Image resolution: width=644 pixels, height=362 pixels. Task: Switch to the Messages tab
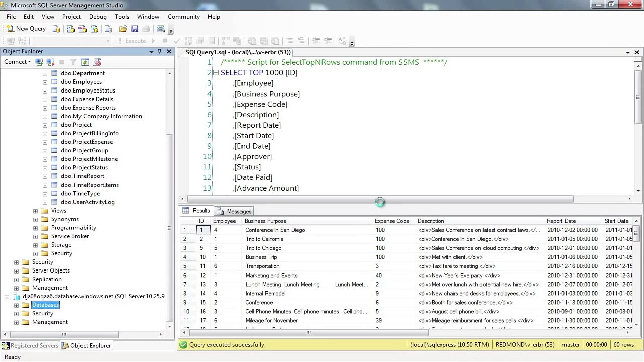point(234,211)
